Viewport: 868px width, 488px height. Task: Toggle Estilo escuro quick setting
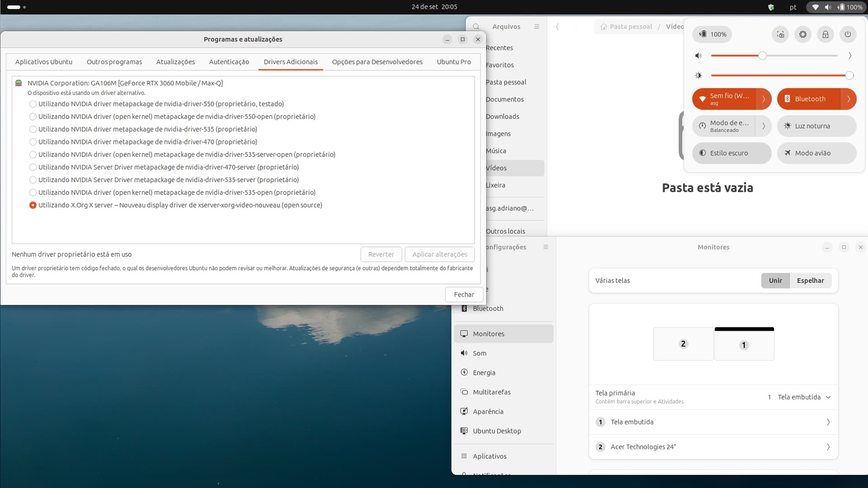pos(731,153)
